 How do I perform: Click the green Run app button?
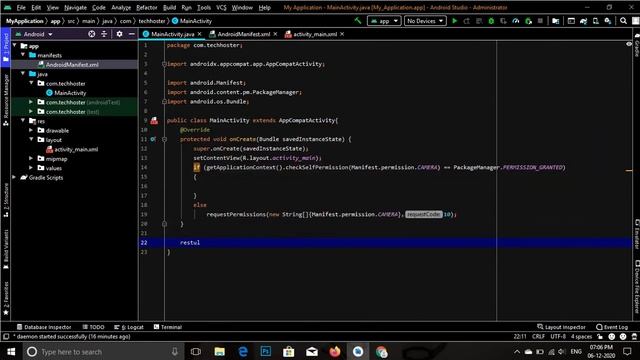click(x=454, y=21)
